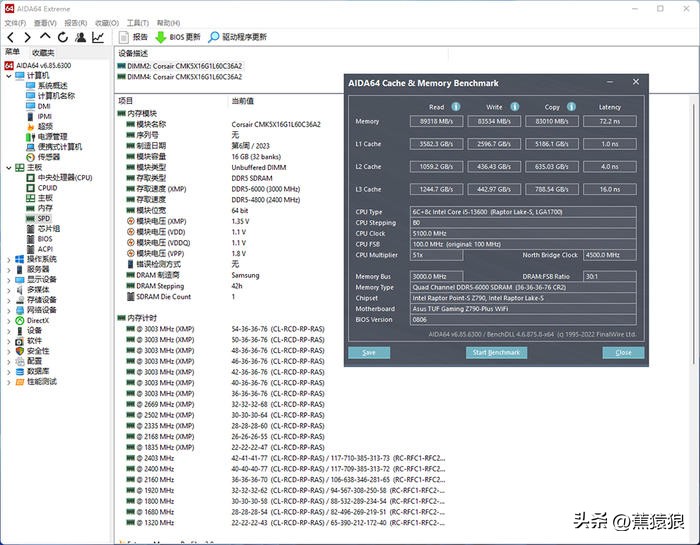
Task: Select DIMM4 Corsair device entry
Action: point(180,77)
